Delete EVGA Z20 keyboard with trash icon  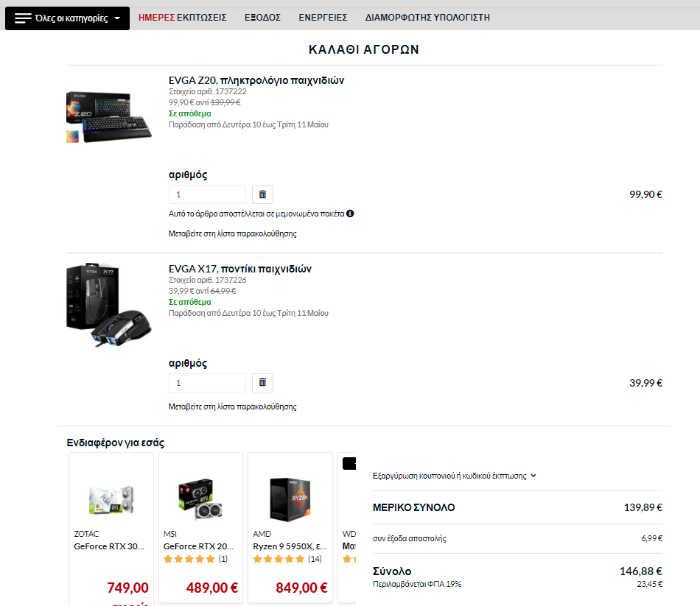tap(262, 194)
